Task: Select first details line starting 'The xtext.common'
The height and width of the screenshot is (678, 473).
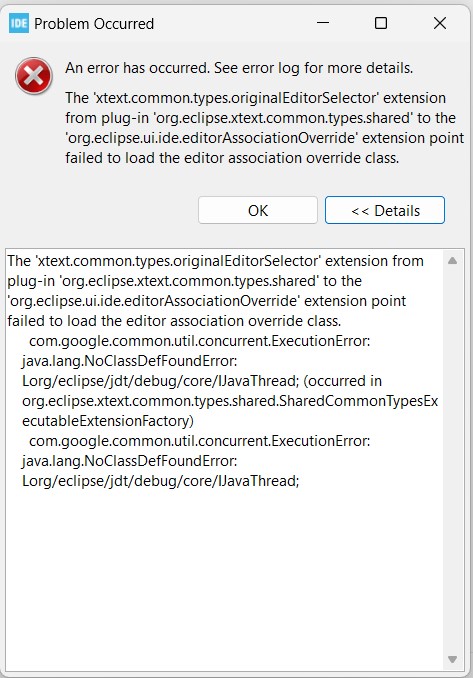Action: 215,261
